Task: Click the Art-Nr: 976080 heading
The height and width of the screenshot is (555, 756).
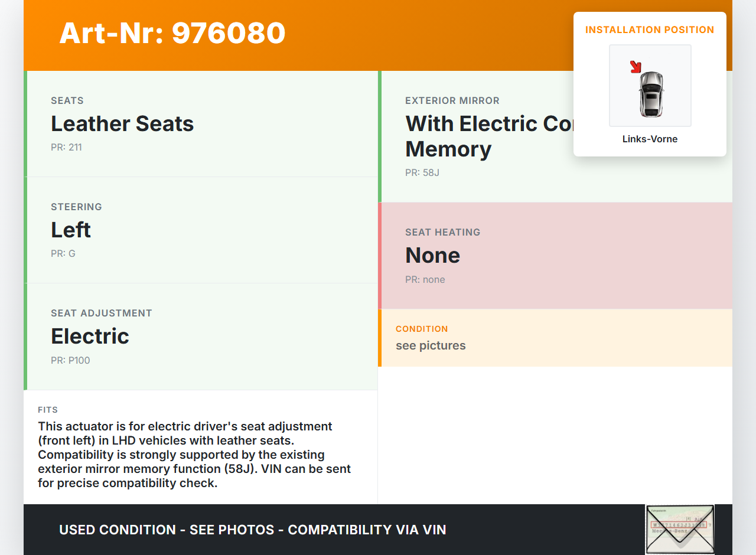Action: click(172, 33)
